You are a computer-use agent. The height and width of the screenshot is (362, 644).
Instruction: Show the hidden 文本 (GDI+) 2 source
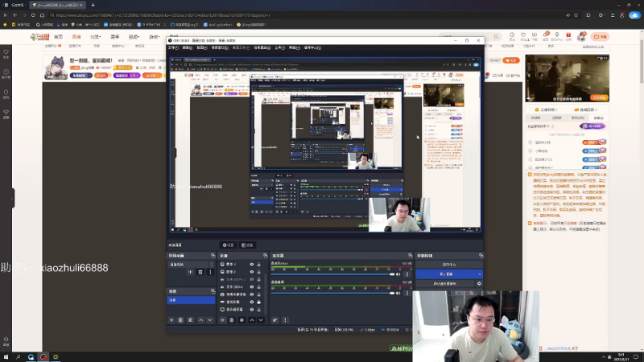(x=252, y=279)
